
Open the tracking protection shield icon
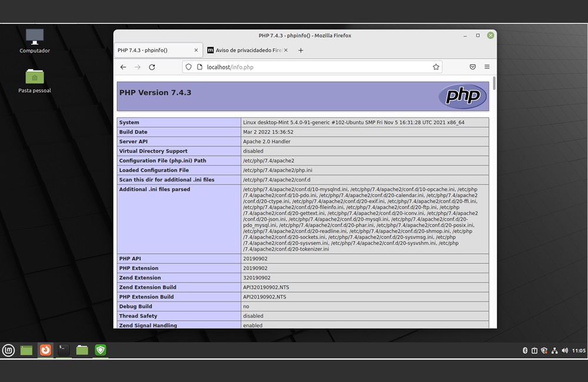pyautogui.click(x=189, y=67)
